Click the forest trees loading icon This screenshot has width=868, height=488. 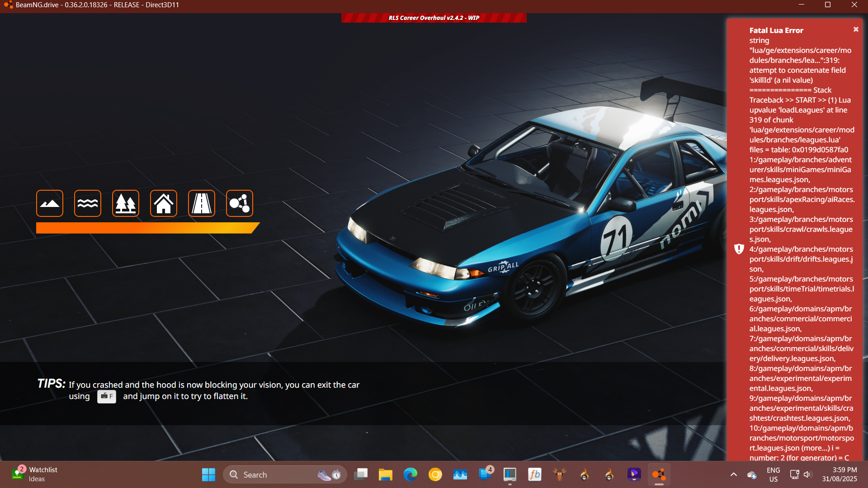pos(126,203)
